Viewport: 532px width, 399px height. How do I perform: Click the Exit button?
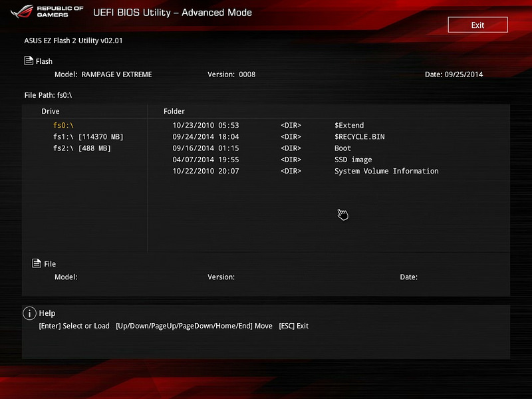(x=477, y=25)
